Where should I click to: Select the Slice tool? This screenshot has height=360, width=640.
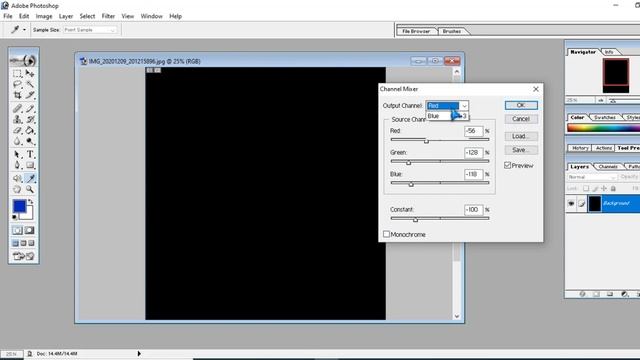point(30,95)
